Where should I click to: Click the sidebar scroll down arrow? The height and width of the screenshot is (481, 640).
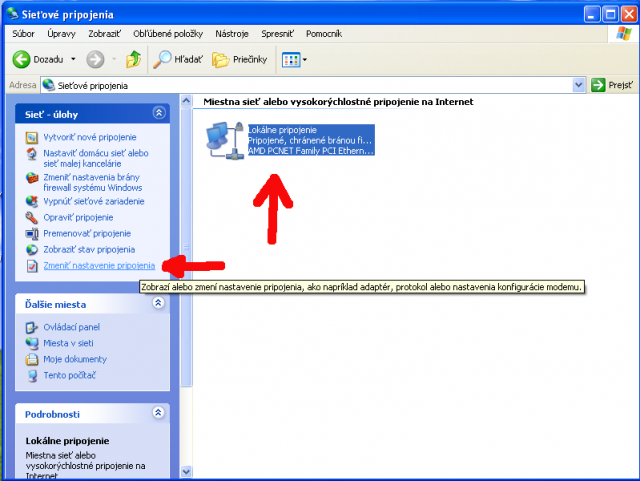pyautogui.click(x=186, y=472)
